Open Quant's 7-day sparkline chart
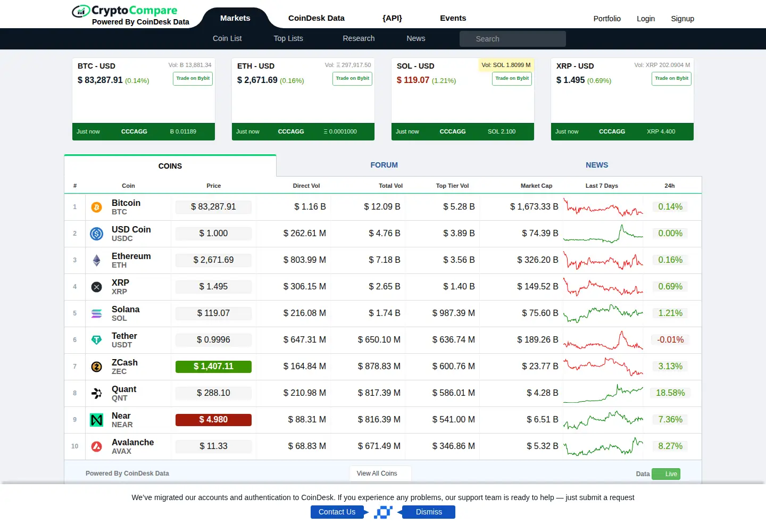 pos(603,393)
